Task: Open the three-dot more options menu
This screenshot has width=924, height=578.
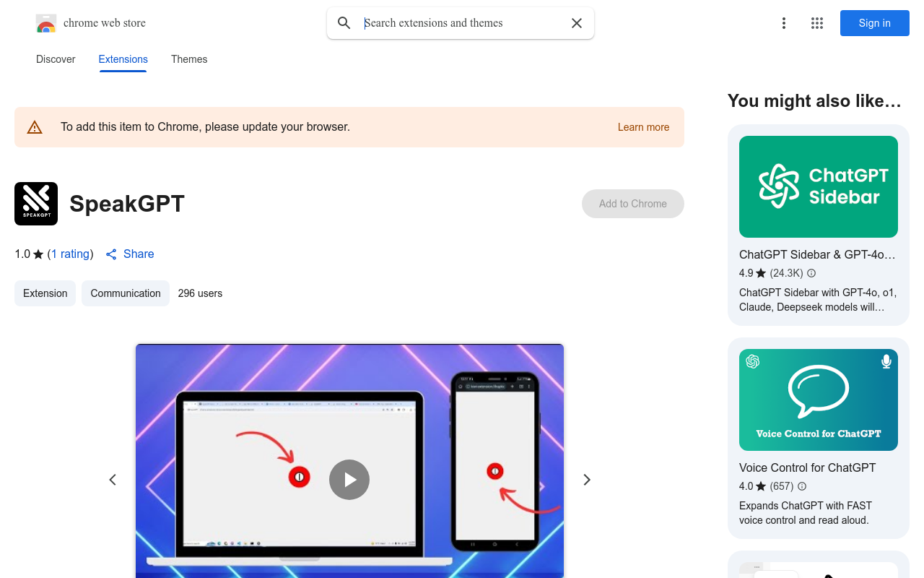Action: pos(783,23)
